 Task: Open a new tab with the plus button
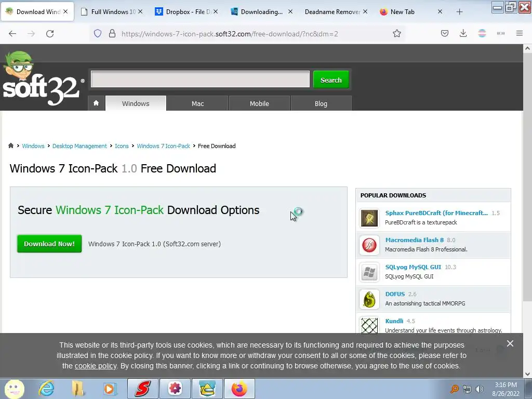459,12
